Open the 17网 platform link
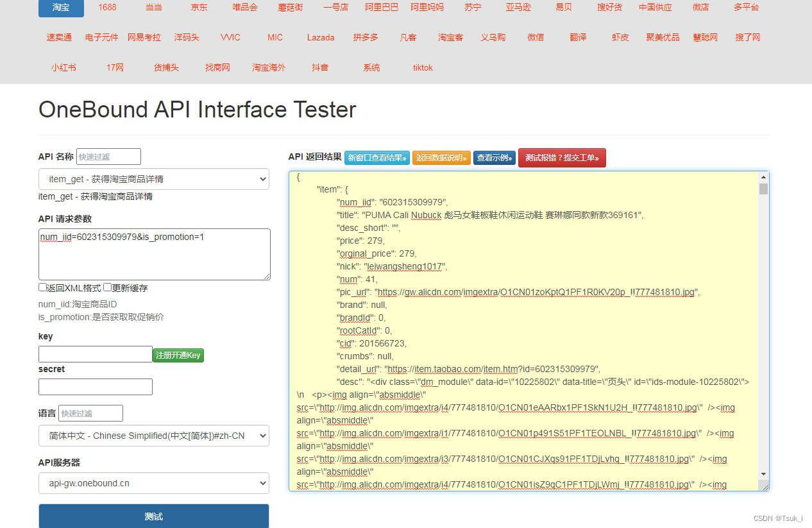 click(115, 67)
